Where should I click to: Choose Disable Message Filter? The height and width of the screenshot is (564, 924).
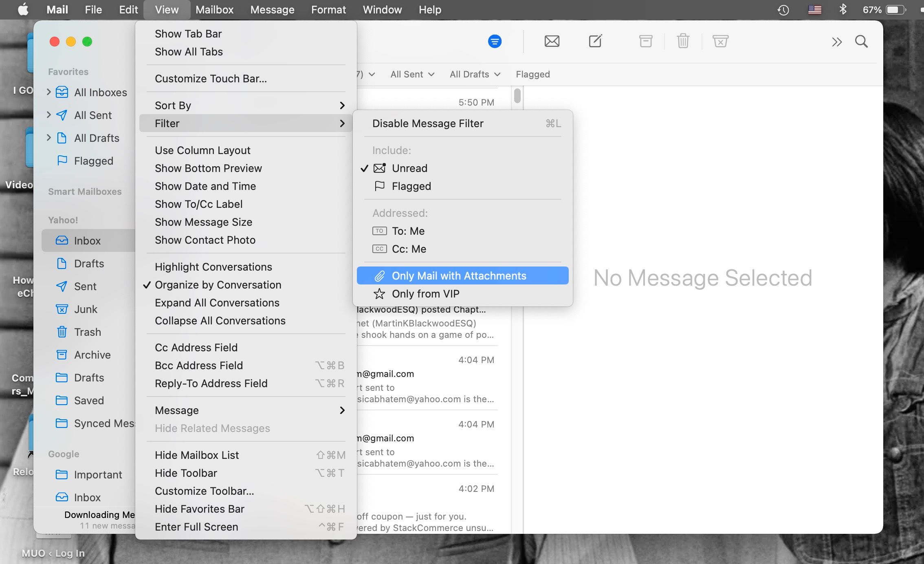point(428,123)
